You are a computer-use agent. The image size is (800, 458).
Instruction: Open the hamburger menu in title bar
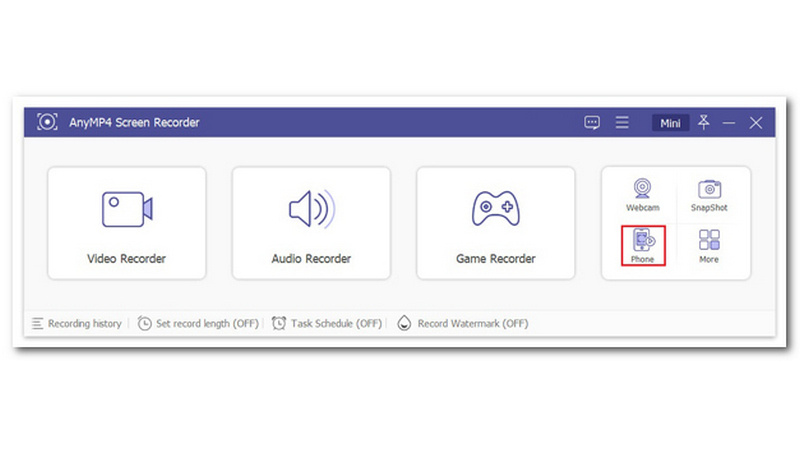622,122
